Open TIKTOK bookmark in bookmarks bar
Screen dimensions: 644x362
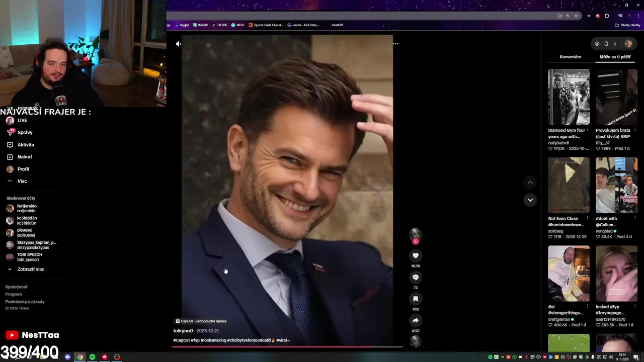pyautogui.click(x=220, y=25)
